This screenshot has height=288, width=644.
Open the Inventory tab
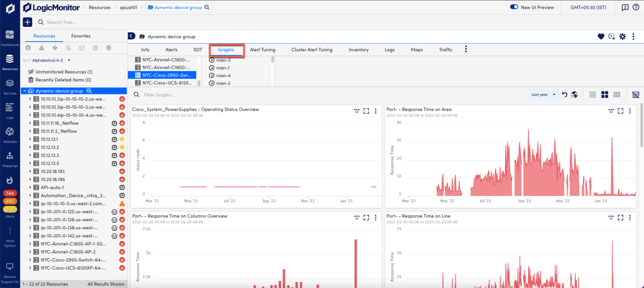(358, 49)
